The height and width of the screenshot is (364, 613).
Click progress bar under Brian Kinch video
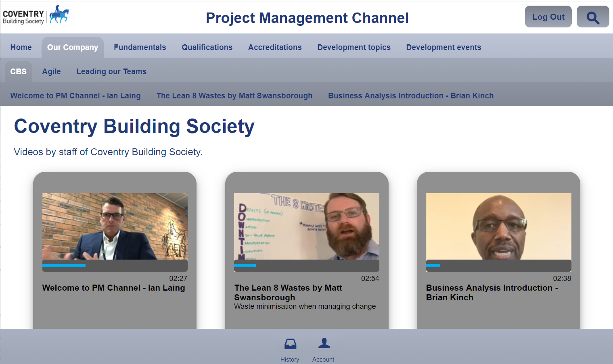click(499, 266)
